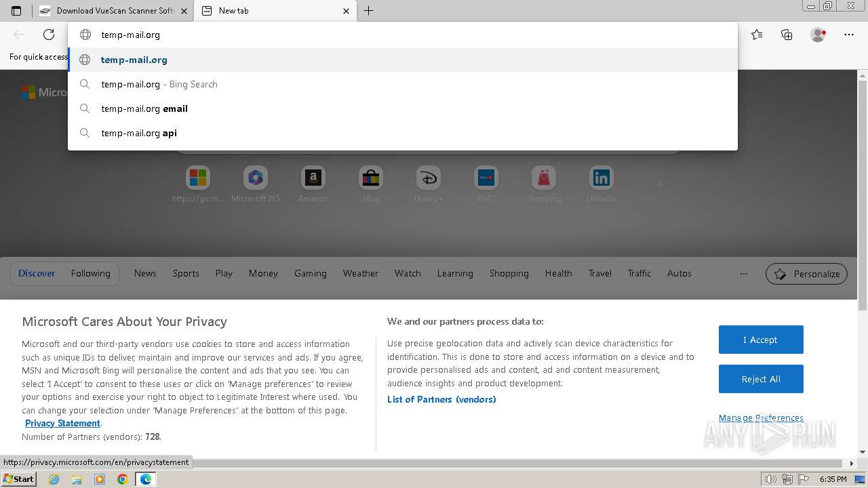
Task: Open the Autos category
Action: tap(679, 273)
